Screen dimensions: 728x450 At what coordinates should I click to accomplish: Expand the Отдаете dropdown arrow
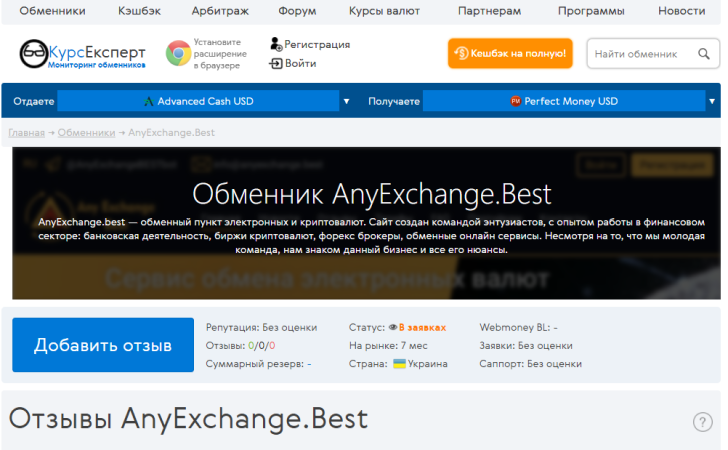point(346,101)
